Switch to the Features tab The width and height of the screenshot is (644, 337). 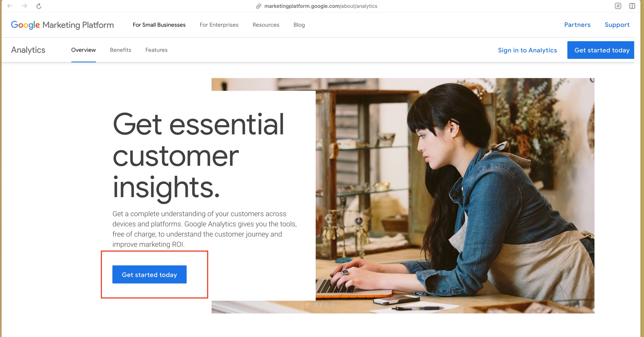pos(157,50)
